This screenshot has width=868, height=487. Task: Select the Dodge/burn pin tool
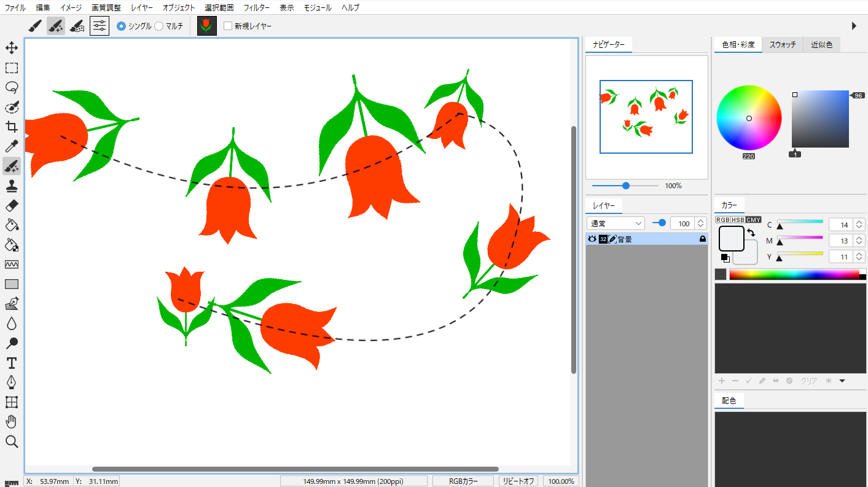coord(12,343)
